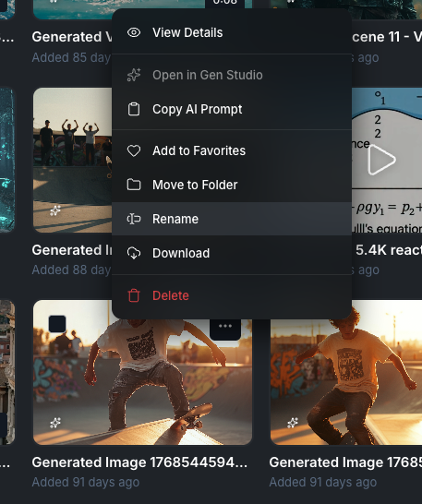Click the Scene 11 video title
Screen dimensions: 422x504
pos(387,37)
